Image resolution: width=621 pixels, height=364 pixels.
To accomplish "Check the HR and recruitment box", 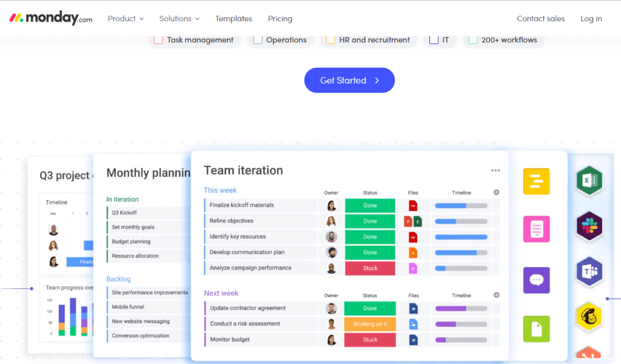I will pos(331,39).
